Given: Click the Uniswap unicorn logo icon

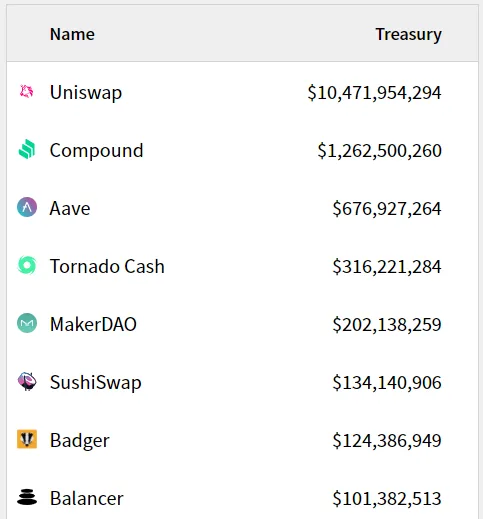Looking at the screenshot, I should (27, 91).
